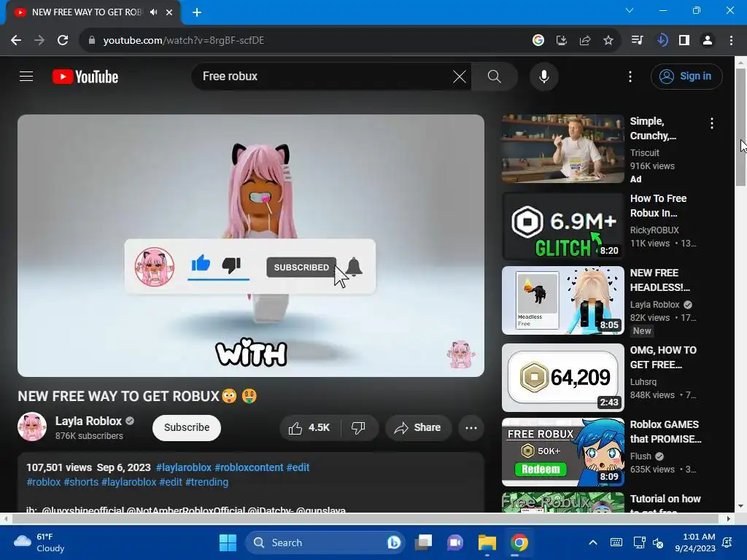This screenshot has width=747, height=560.
Task: Open Roblox GAMES that PROMISE... title
Action: pyautogui.click(x=665, y=432)
